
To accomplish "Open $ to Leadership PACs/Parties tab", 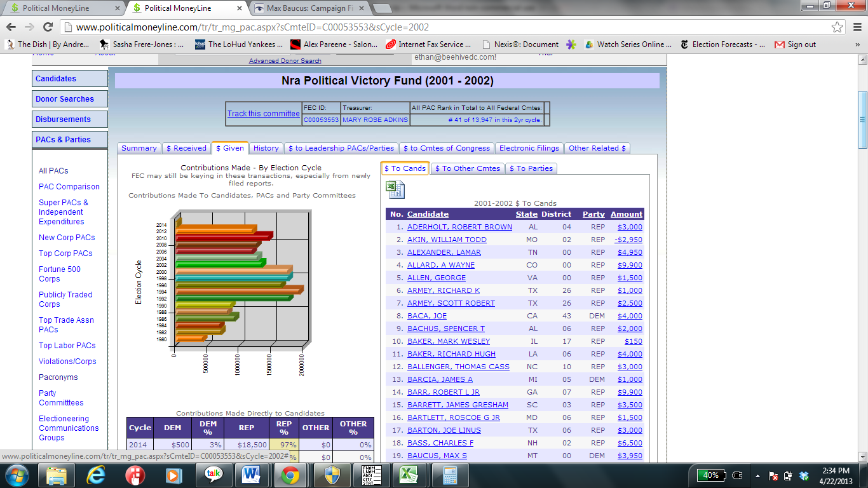I will point(341,148).
